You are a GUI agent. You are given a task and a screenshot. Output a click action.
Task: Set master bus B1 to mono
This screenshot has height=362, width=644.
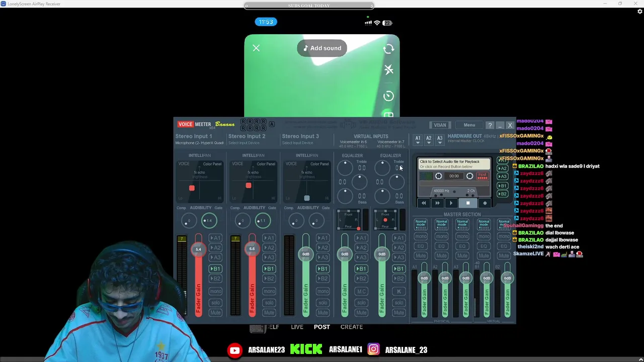pos(484,236)
